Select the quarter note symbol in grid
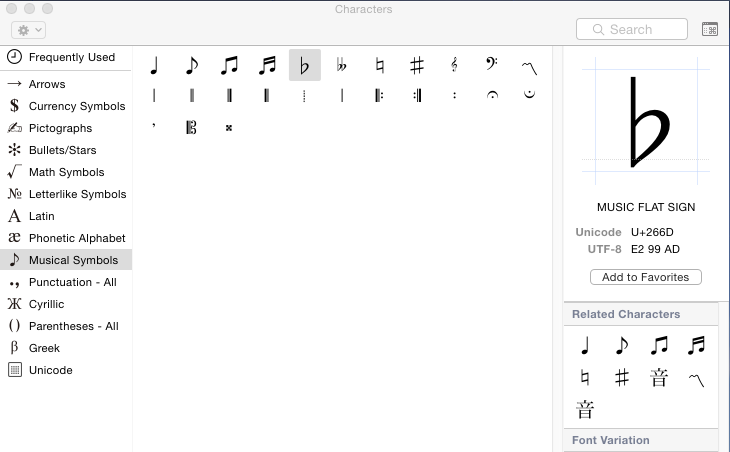 tap(154, 66)
